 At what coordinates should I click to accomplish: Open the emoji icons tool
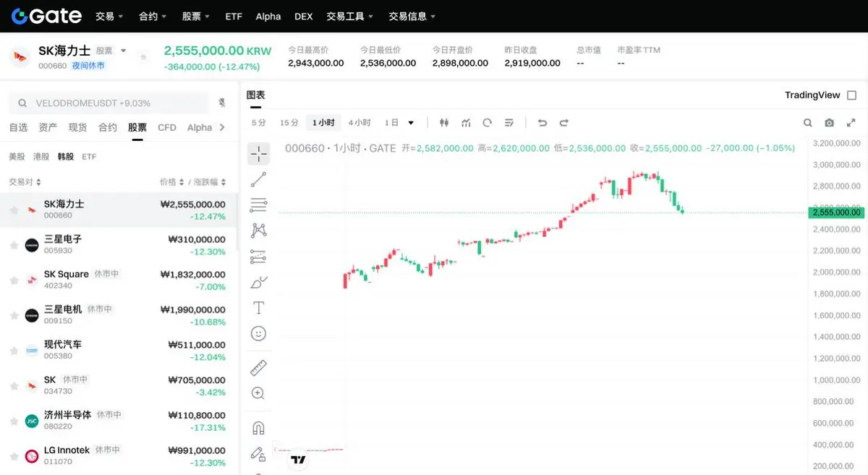[258, 333]
